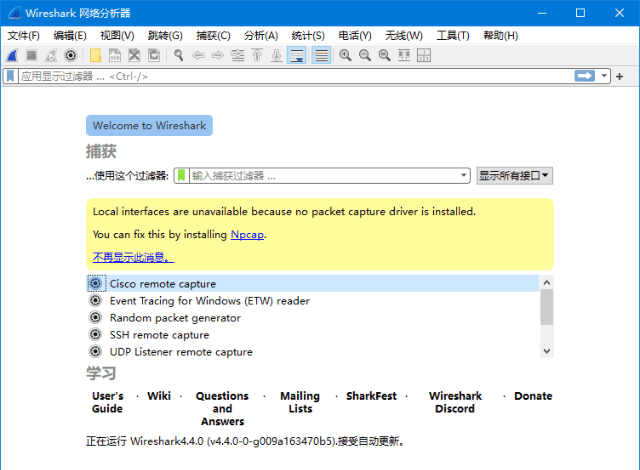
Task: Open the 帮助(H) menu
Action: pyautogui.click(x=500, y=35)
